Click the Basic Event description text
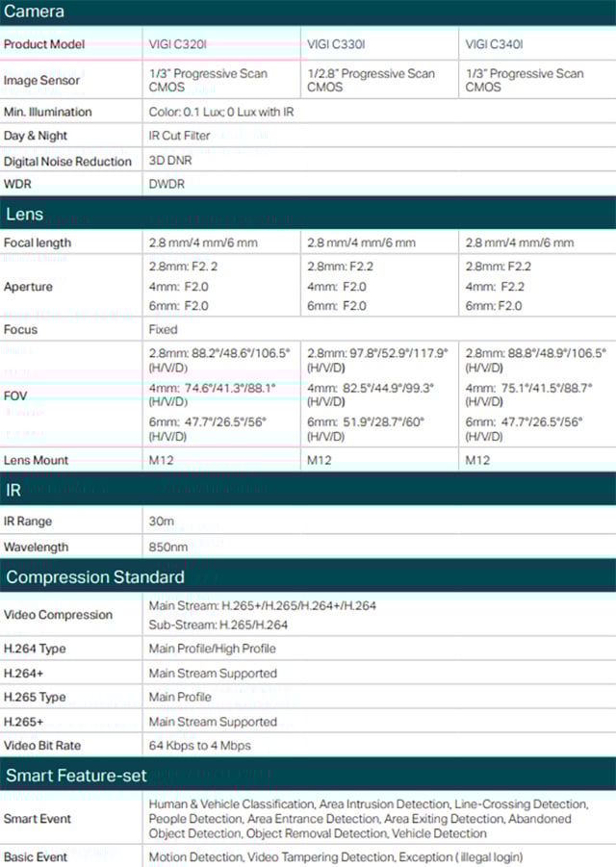 coord(336,856)
